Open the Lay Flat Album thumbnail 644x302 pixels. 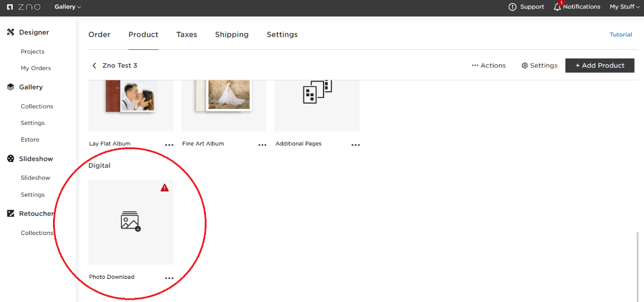click(x=131, y=106)
